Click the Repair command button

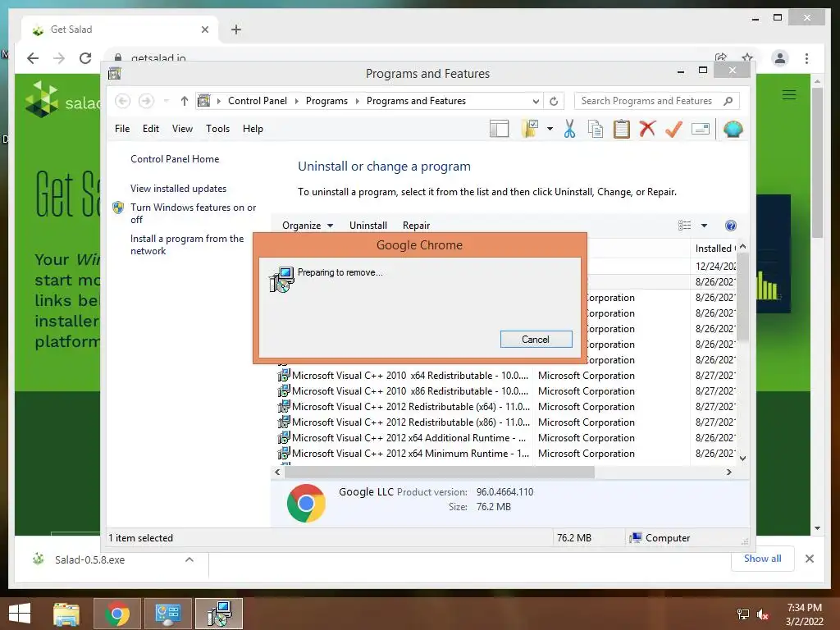click(416, 226)
